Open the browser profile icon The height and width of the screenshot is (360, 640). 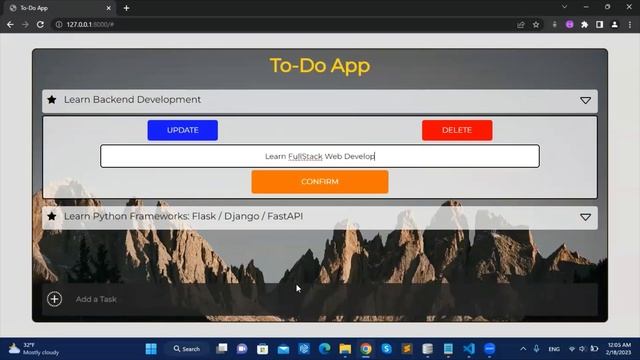614,25
